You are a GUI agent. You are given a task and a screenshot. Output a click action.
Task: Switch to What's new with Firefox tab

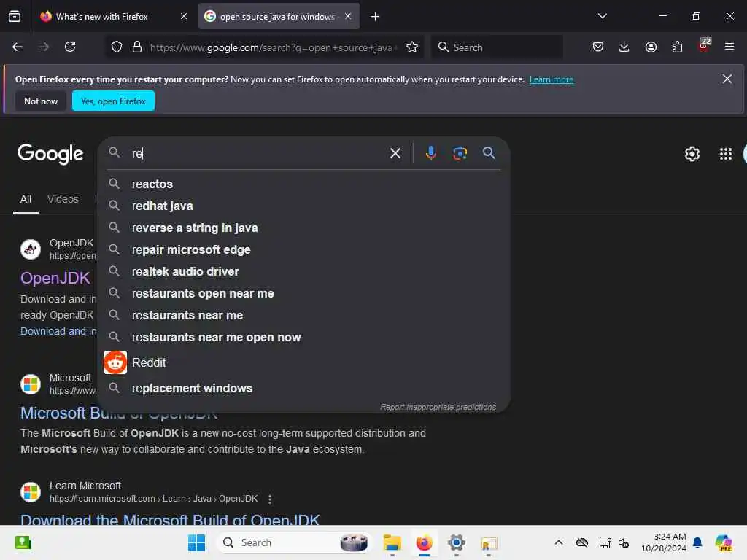(x=101, y=17)
